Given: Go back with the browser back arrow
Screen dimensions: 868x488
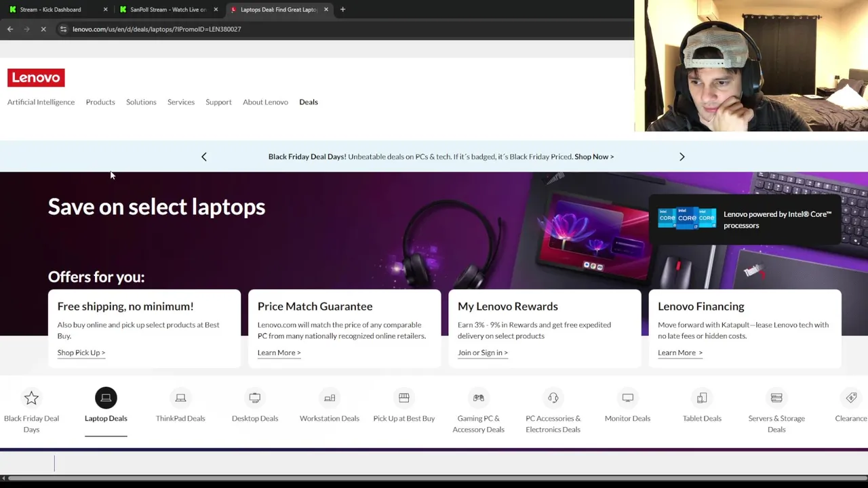Looking at the screenshot, I should (10, 29).
